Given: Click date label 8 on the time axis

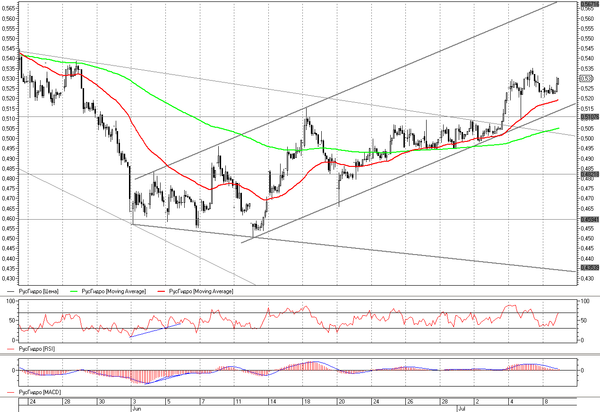Looking at the screenshot, I should [546, 402].
